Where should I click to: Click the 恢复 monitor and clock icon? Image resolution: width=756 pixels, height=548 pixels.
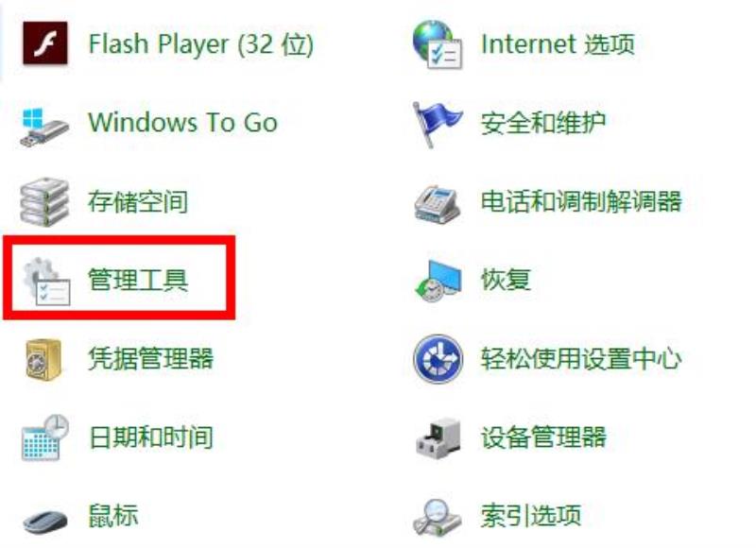438,281
